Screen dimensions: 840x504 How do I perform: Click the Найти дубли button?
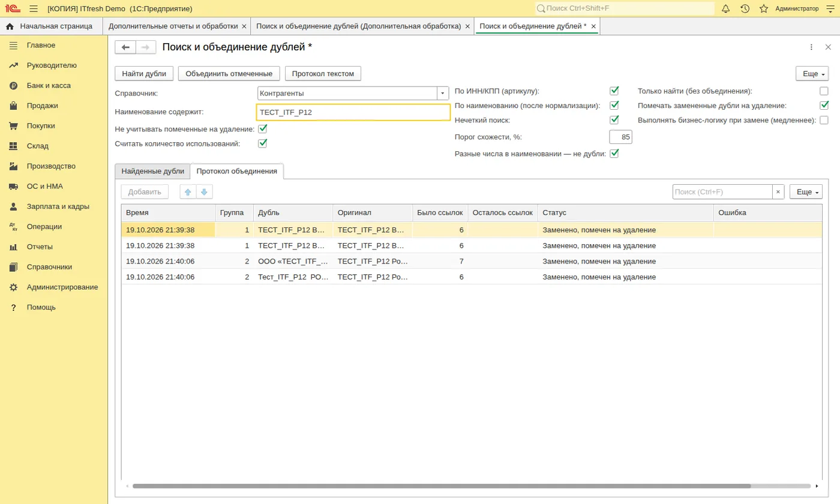click(144, 74)
